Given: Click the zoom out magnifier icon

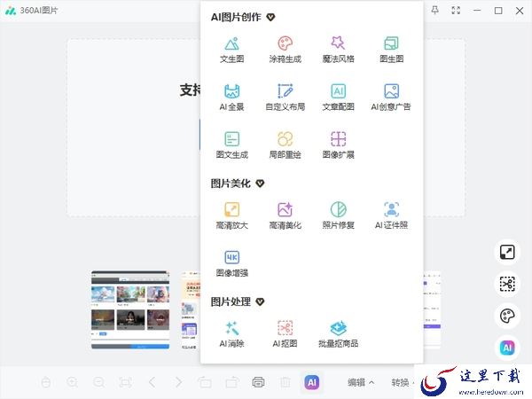Looking at the screenshot, I should (99, 382).
